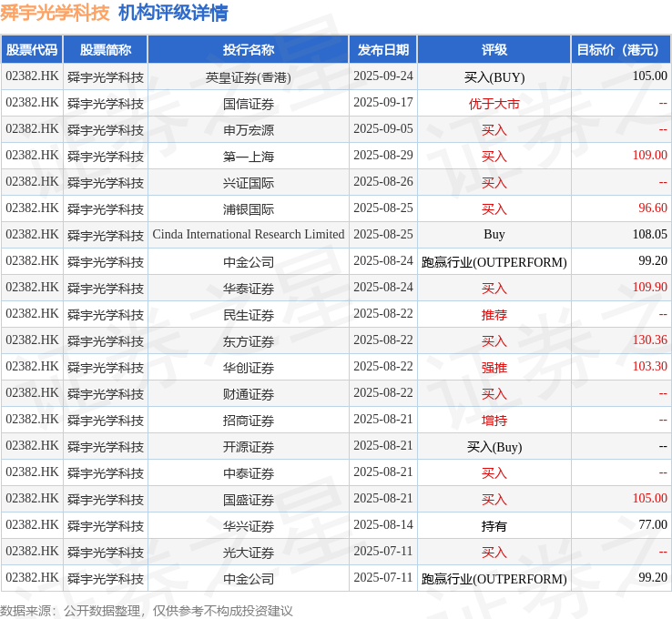Click the 买入(BUY) rating cell
672x619 pixels.
click(494, 77)
